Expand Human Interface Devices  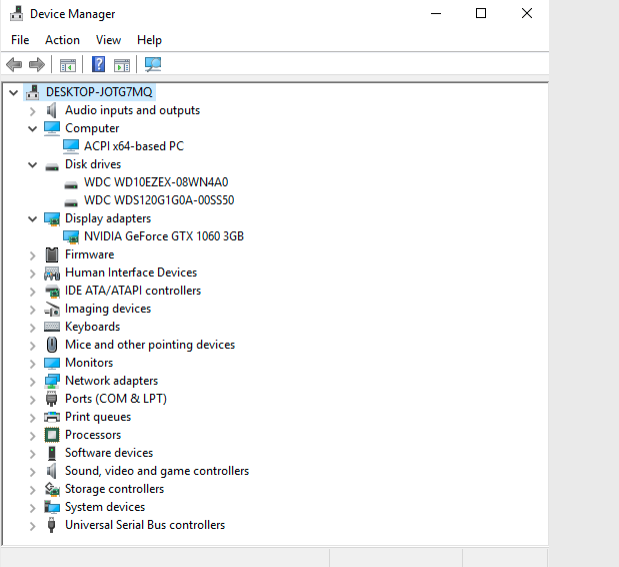point(33,274)
